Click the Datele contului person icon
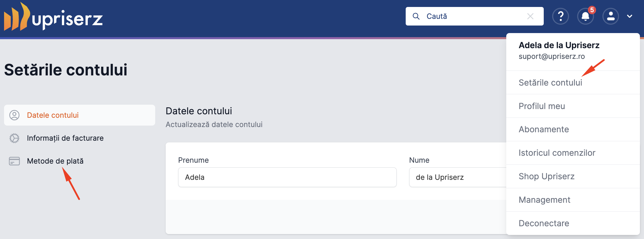 (14, 115)
